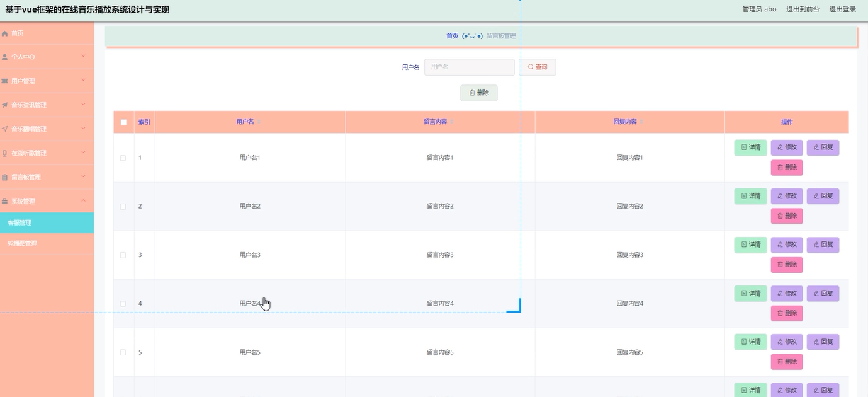
Task: Click 修改 for row 用户名3
Action: pos(787,245)
